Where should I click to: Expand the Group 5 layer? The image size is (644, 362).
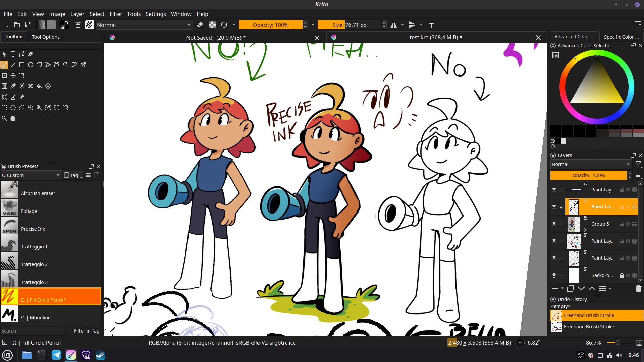pos(585,230)
